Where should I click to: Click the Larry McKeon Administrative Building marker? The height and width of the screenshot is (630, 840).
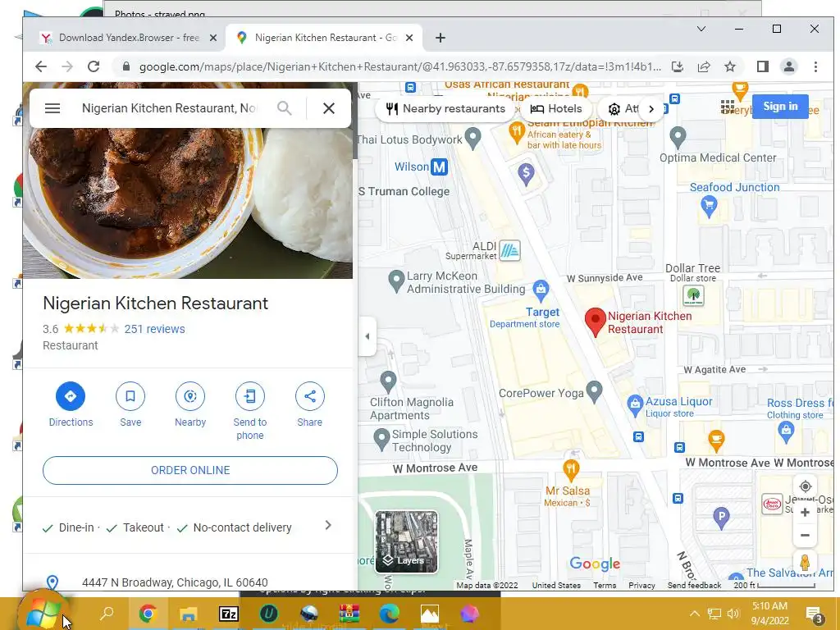pos(396,281)
